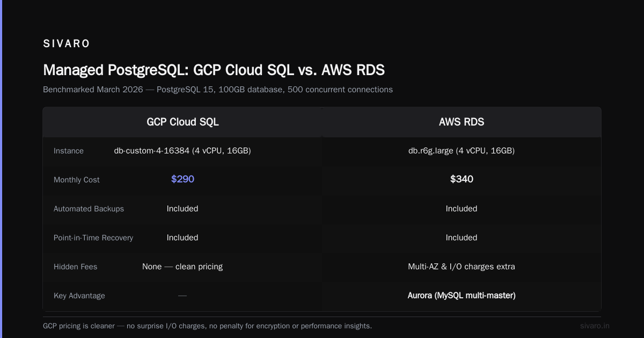
Task: Click Included under AWS for Point-in-Time Recovery
Action: click(462, 238)
